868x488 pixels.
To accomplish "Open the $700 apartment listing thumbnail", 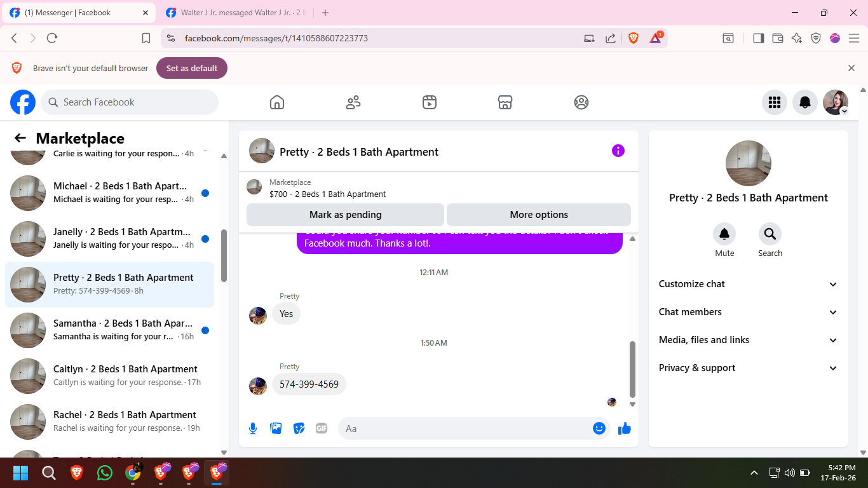I will pos(254,187).
